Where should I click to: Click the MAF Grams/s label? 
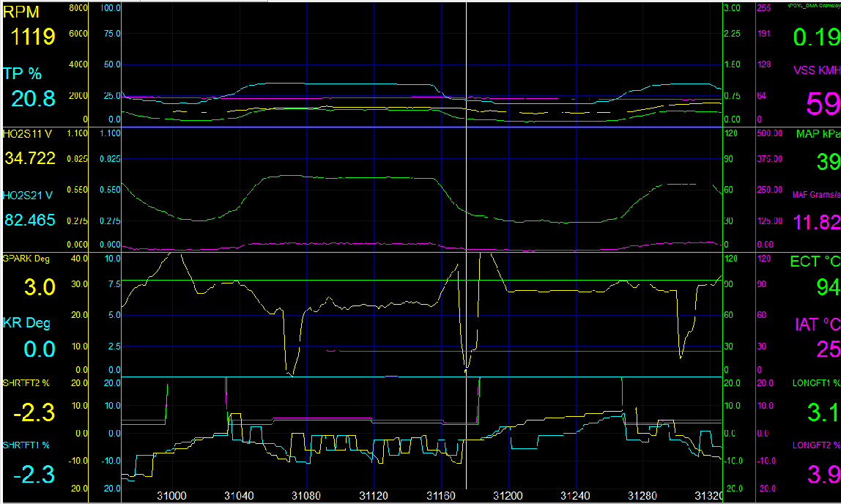816,195
